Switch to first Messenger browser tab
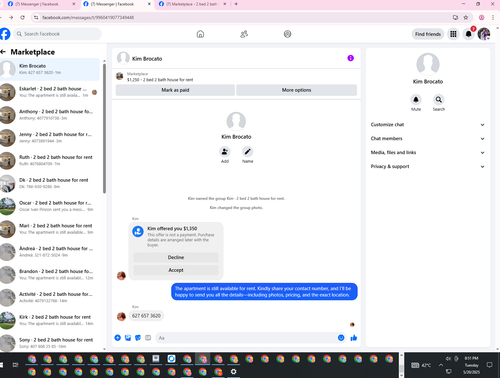500x378 pixels. (x=41, y=4)
